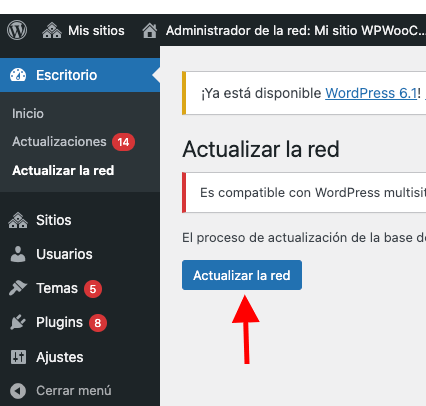Open the Inicio submenu item
The image size is (426, 406).
(28, 114)
